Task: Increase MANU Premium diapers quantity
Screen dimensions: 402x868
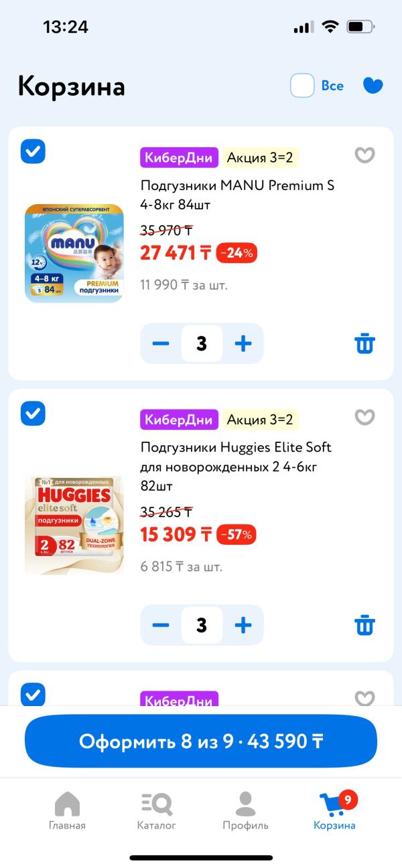Action: tap(243, 344)
